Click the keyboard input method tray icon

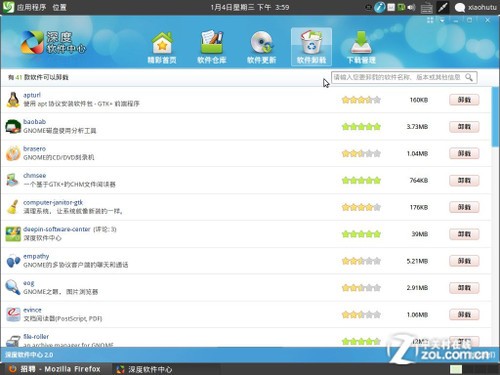pyautogui.click(x=426, y=8)
